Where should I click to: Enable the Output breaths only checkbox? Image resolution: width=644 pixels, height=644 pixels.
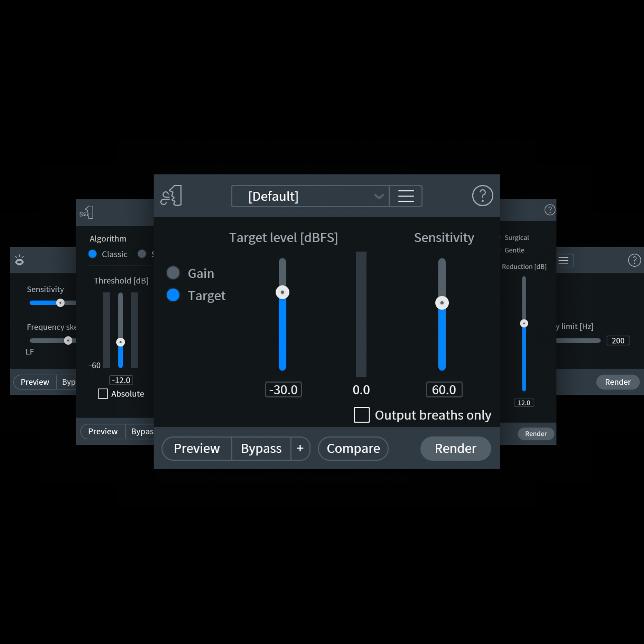tap(361, 415)
